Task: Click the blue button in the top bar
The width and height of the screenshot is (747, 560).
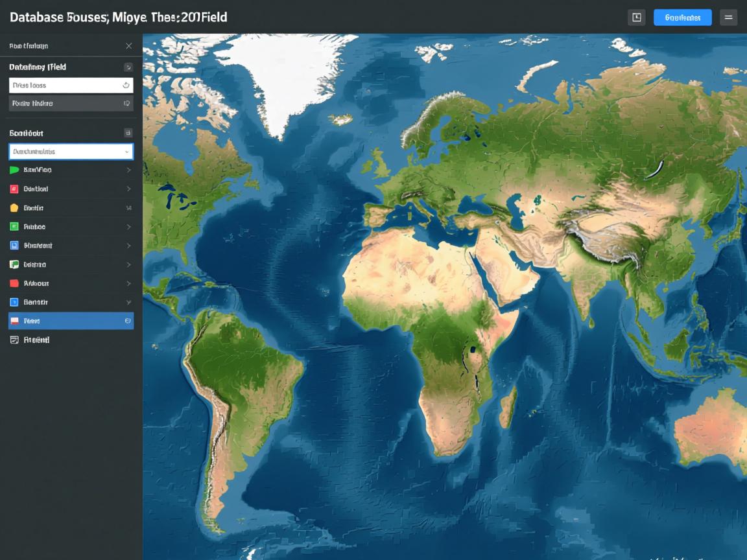Action: click(x=682, y=17)
